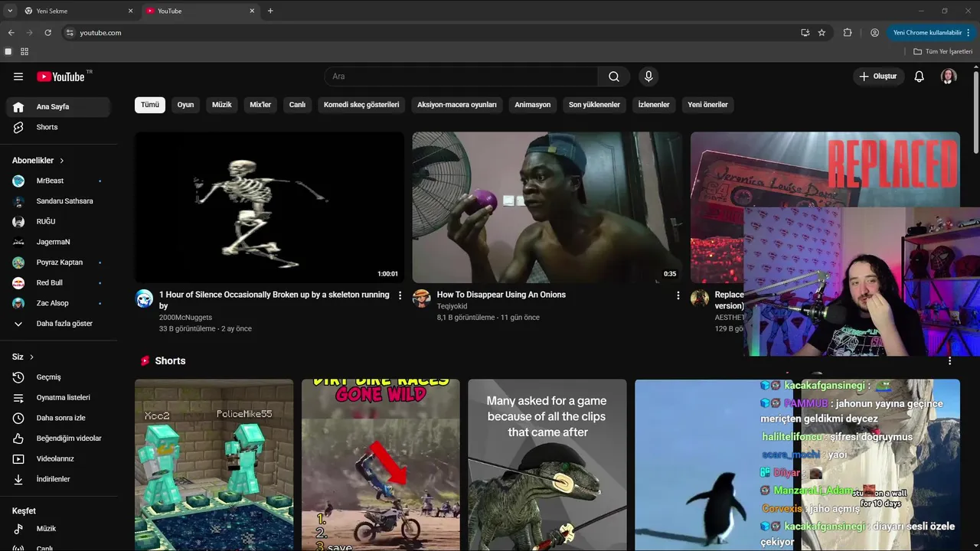Open the account avatar menu
The image size is (980, 551).
949,77
